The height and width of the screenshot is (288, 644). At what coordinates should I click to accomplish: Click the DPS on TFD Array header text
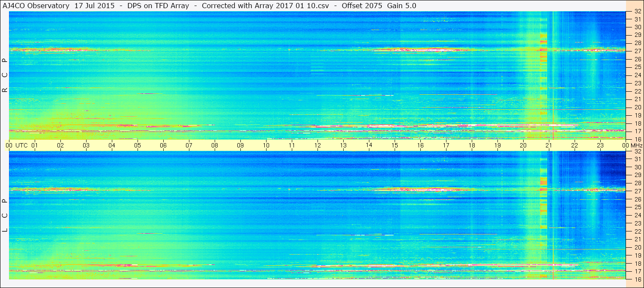click(158, 6)
